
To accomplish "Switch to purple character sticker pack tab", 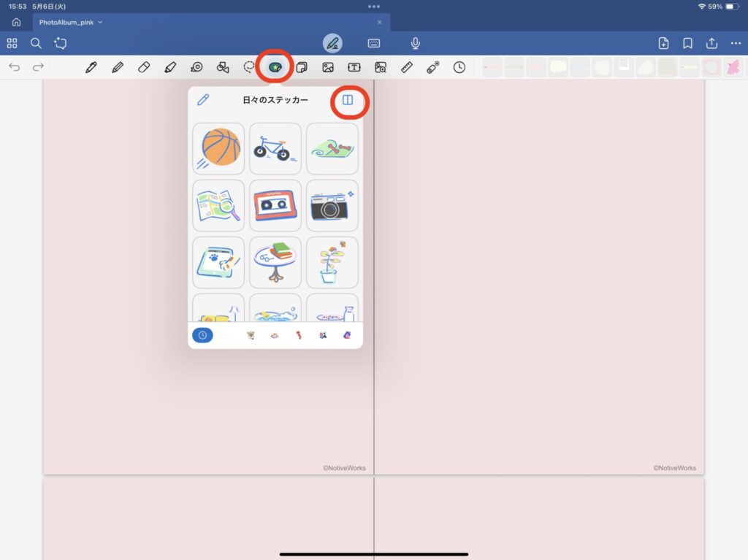I will click(347, 335).
